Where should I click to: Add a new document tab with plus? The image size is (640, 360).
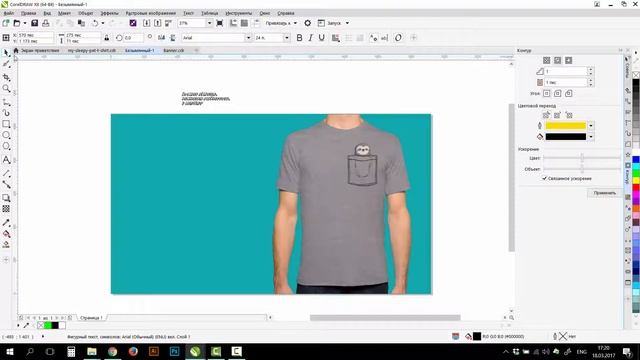196,51
